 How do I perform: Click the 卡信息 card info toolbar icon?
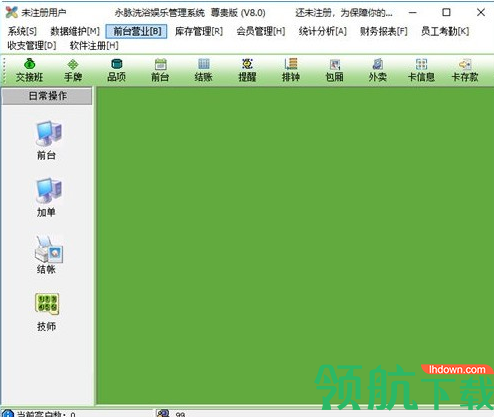421,70
